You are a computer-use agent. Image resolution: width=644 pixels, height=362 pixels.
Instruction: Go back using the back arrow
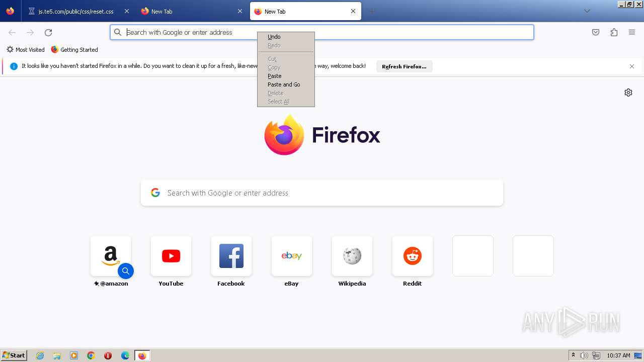tap(12, 32)
